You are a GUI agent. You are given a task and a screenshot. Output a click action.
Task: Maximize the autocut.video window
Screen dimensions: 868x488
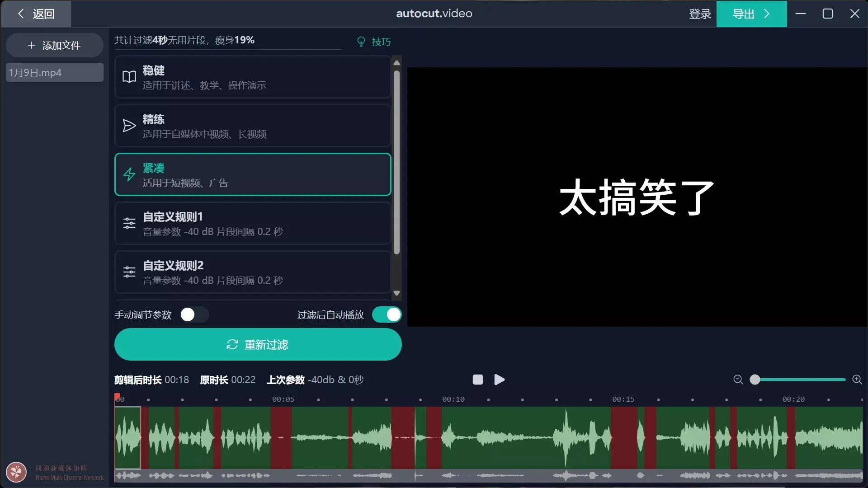coord(828,14)
